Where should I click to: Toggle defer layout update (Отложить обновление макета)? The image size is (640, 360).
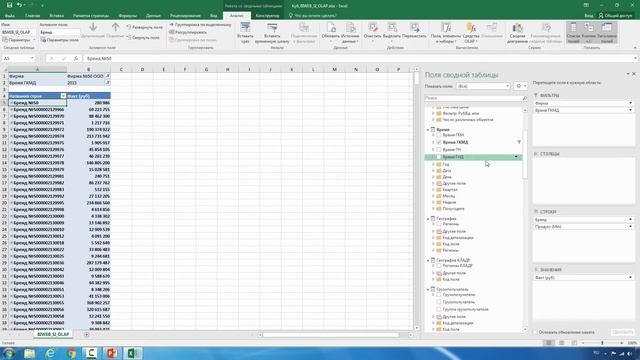[535, 332]
